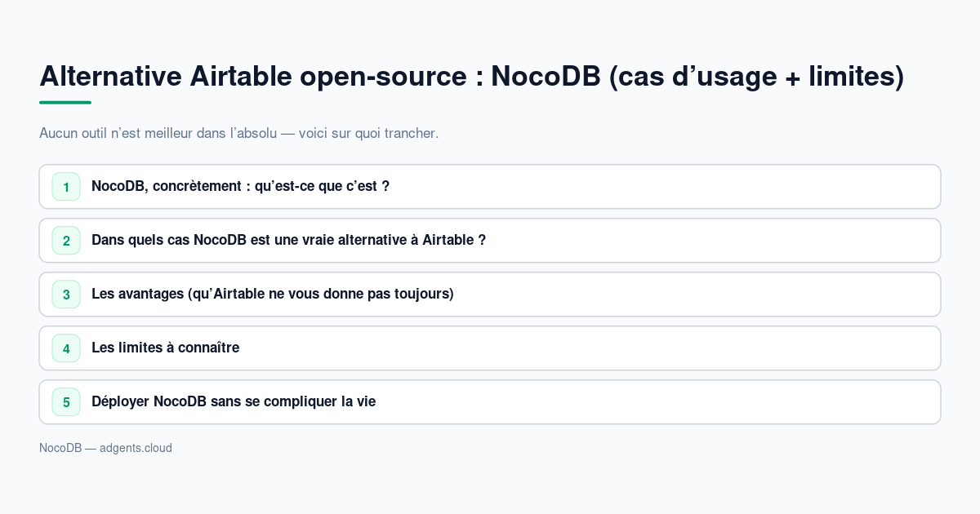Click "voici sur quoi trancher" text
The width and height of the screenshot is (980, 514).
[x=368, y=133]
